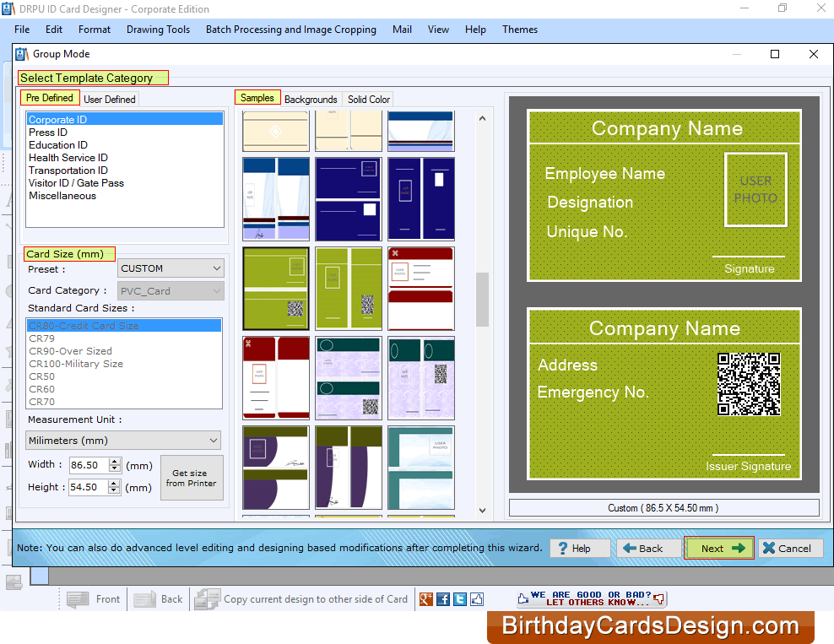
Task: Open the Themes menu
Action: click(x=520, y=30)
